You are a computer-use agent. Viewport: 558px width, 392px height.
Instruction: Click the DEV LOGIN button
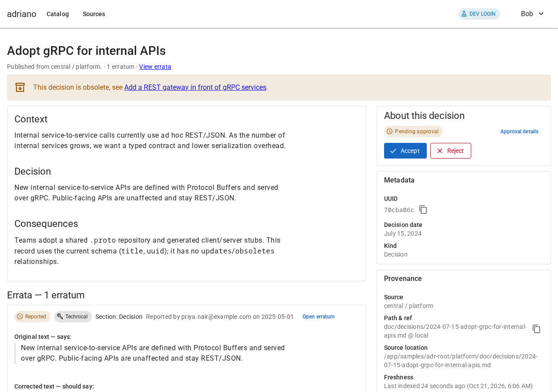pos(479,14)
